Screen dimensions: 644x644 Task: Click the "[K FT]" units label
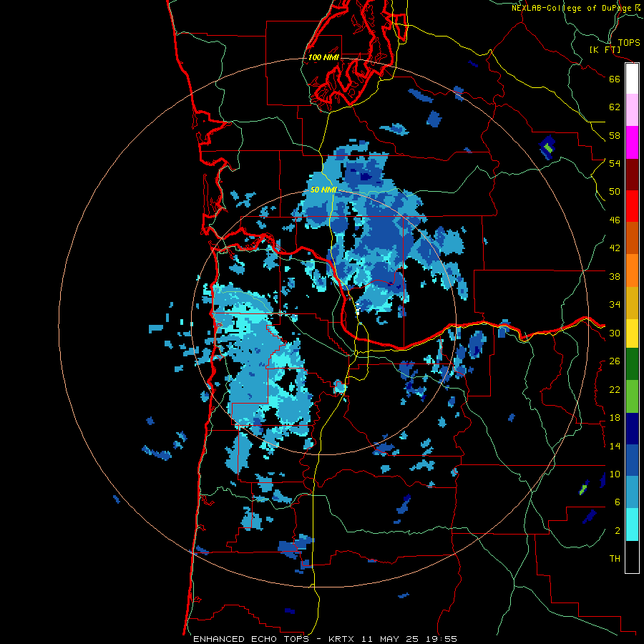click(x=605, y=50)
